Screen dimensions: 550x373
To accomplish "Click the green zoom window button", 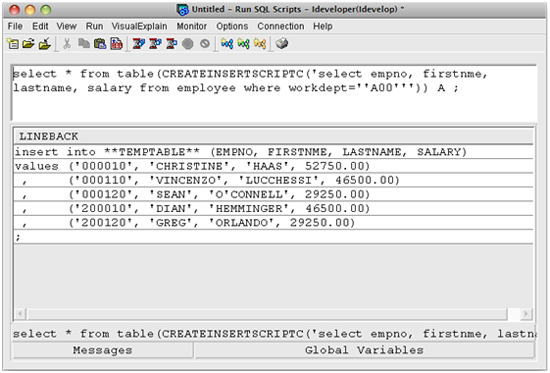I will pyautogui.click(x=46, y=9).
